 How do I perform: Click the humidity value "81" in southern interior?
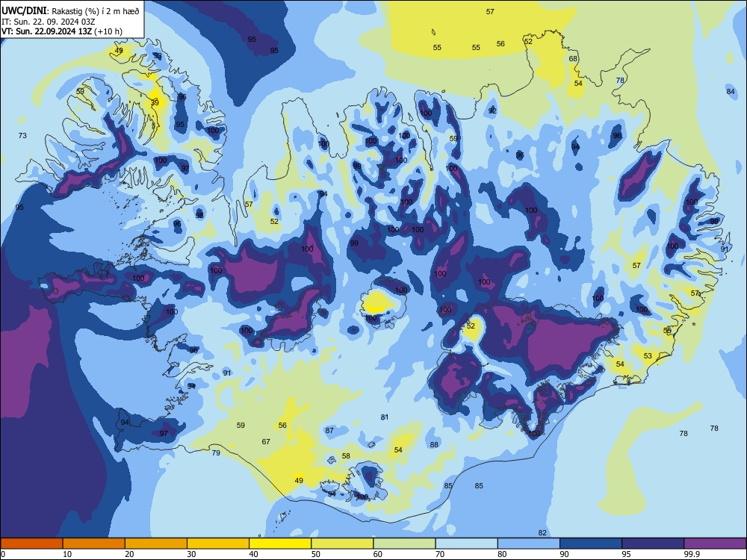[385, 417]
